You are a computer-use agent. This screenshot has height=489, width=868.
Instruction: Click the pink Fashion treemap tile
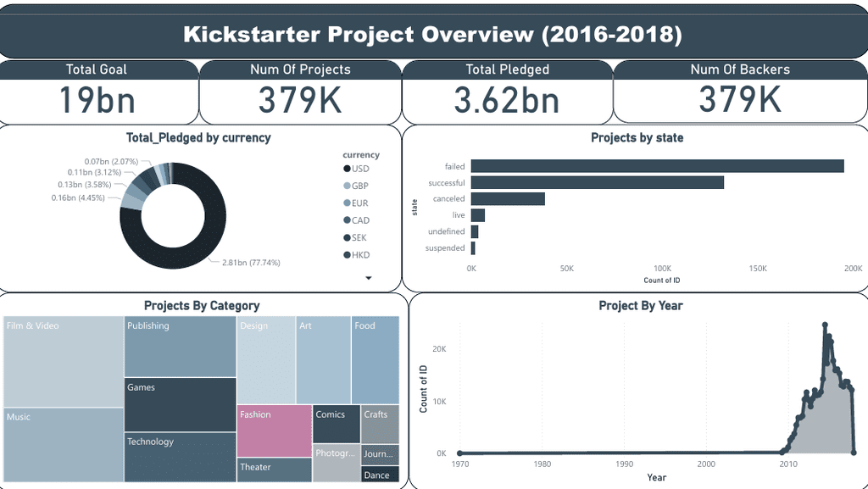click(x=275, y=431)
